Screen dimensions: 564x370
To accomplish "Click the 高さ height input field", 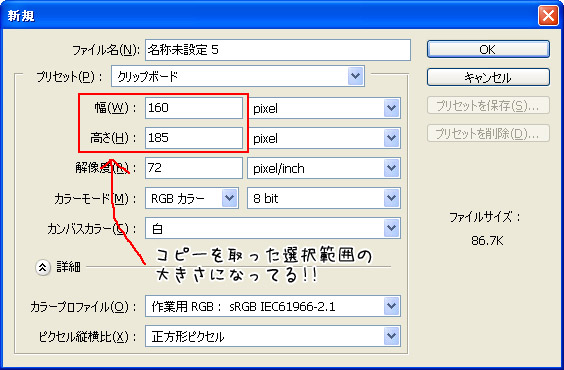I will (x=194, y=138).
